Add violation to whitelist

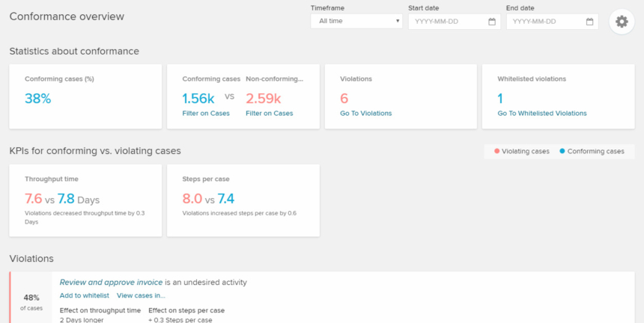(84, 295)
